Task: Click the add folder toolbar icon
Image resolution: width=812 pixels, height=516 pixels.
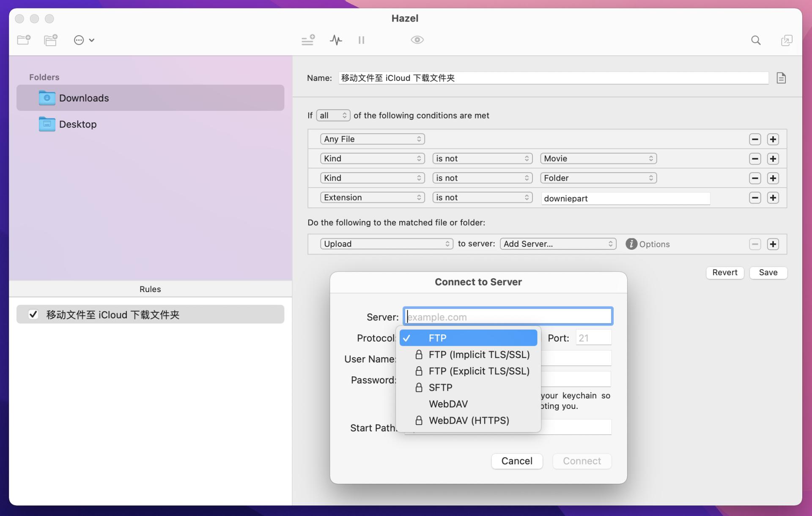Action: (24, 40)
